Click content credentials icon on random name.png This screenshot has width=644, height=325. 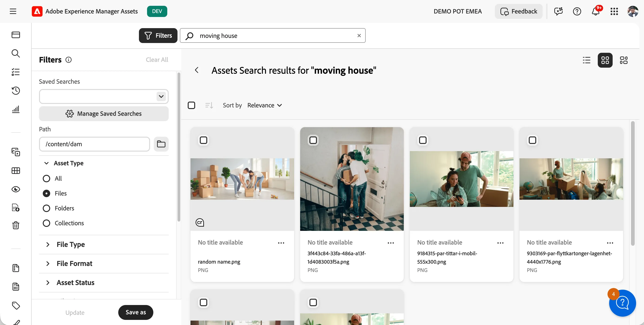pos(200,222)
